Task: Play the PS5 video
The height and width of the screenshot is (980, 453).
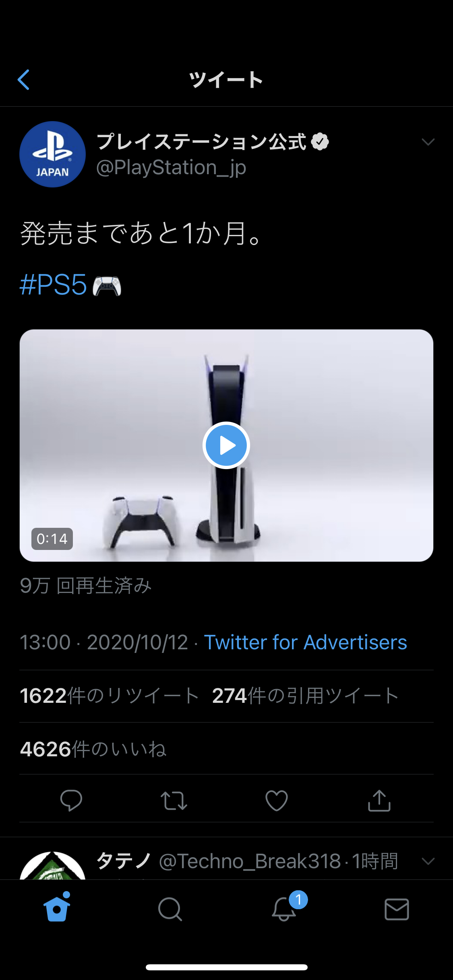Action: pyautogui.click(x=226, y=445)
